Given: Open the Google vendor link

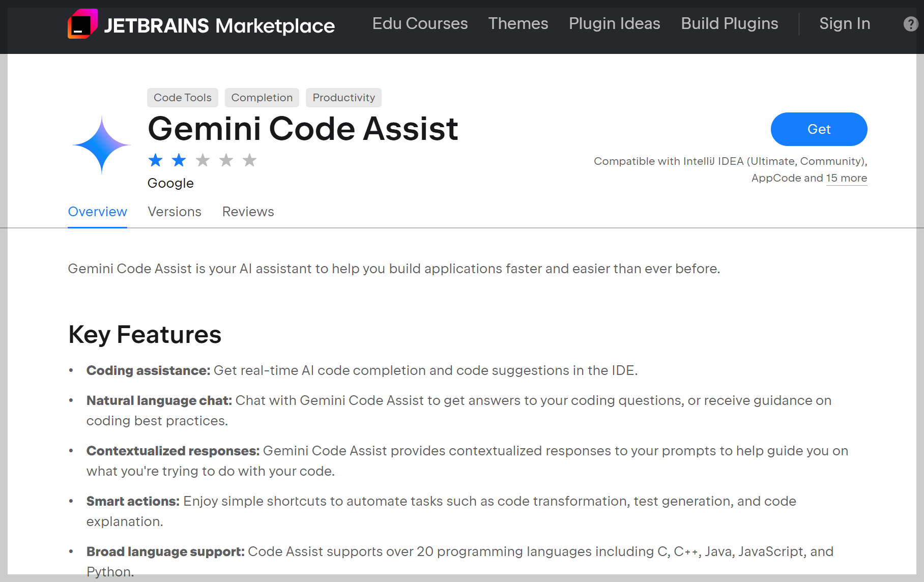Looking at the screenshot, I should [170, 183].
